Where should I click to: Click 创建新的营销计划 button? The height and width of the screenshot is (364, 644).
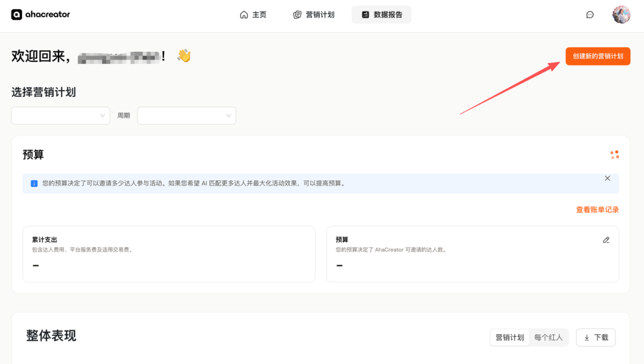[598, 56]
